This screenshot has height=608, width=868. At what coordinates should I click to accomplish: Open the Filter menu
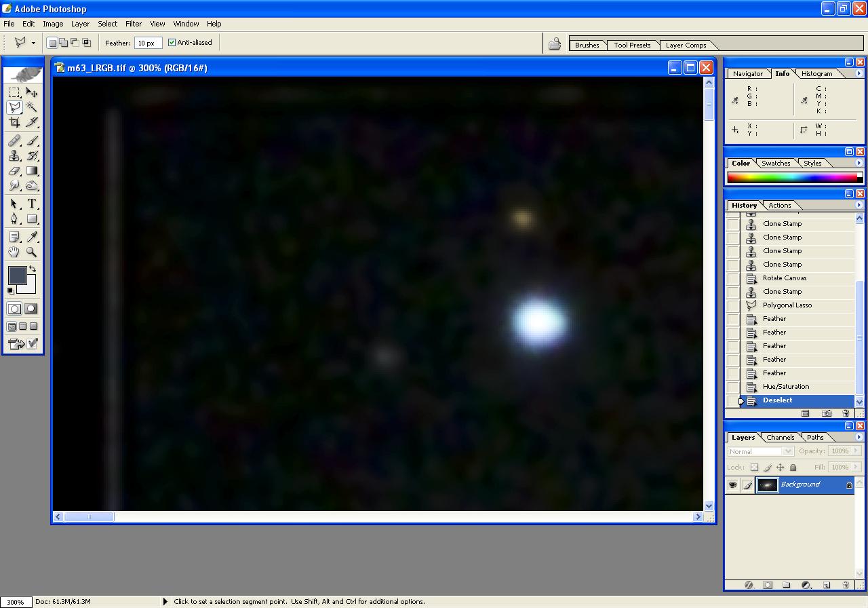(134, 24)
